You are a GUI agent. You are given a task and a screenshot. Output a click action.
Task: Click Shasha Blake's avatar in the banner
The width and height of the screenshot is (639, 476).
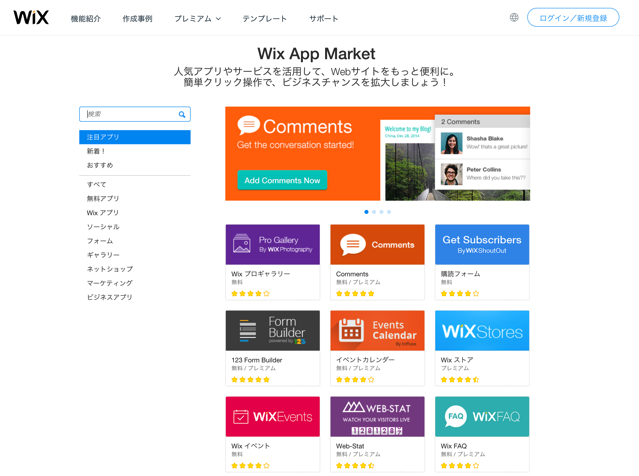pos(452,143)
